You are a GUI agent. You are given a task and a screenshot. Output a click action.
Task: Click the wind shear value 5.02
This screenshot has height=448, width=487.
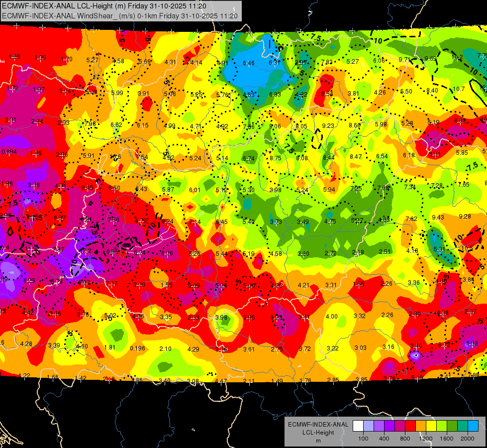[x=110, y=316]
